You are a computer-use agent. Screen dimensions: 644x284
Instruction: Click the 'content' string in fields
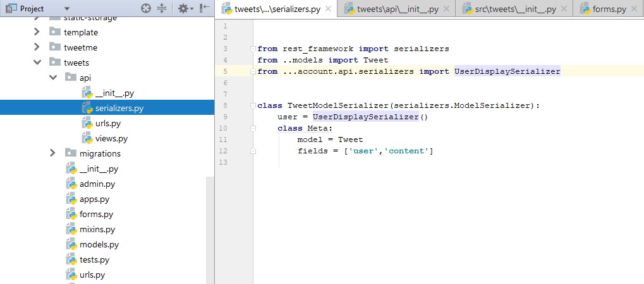(406, 151)
